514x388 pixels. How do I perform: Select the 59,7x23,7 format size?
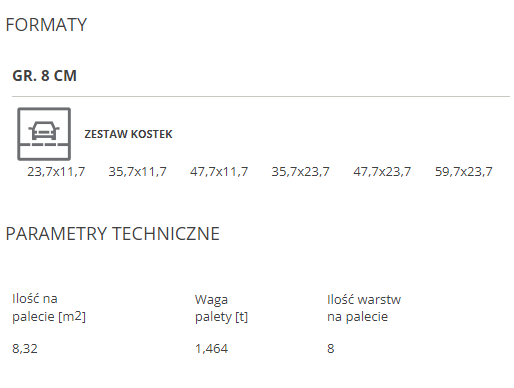(464, 172)
